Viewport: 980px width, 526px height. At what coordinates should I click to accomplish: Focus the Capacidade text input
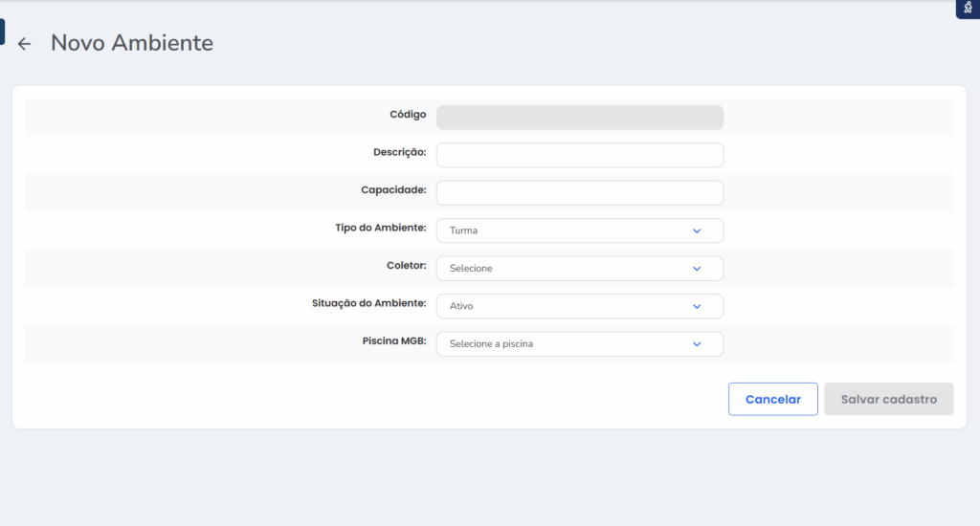click(x=579, y=193)
